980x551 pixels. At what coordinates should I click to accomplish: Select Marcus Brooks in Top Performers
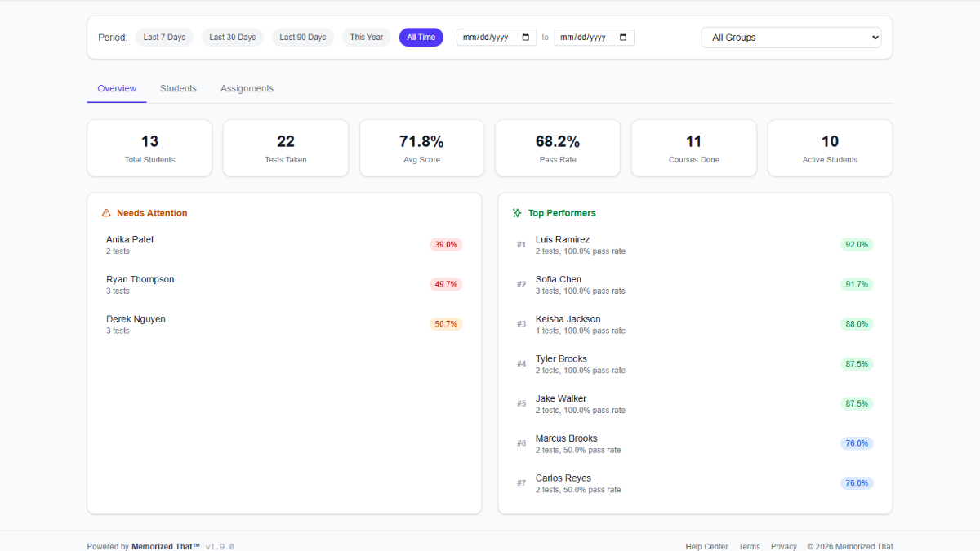(695, 444)
